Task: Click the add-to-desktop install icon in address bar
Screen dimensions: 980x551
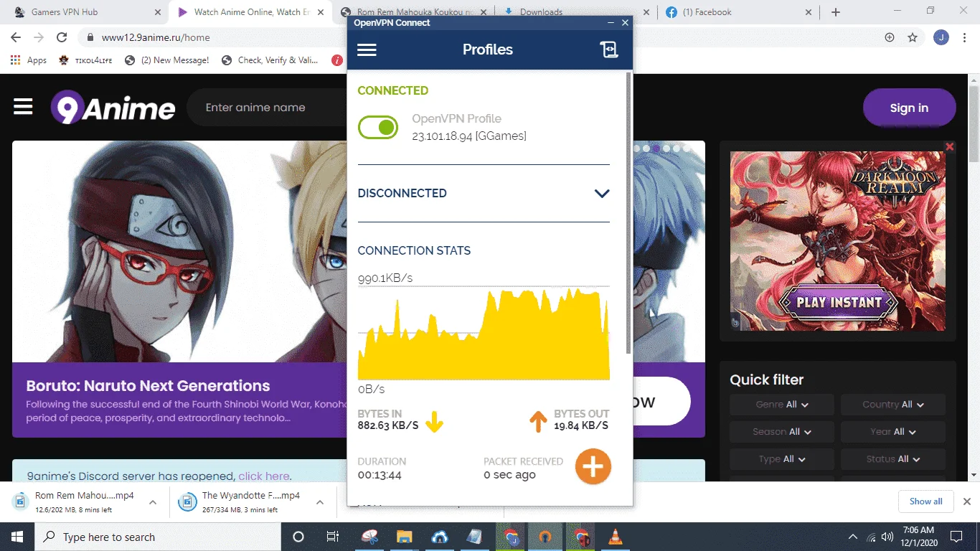Action: 890,37
